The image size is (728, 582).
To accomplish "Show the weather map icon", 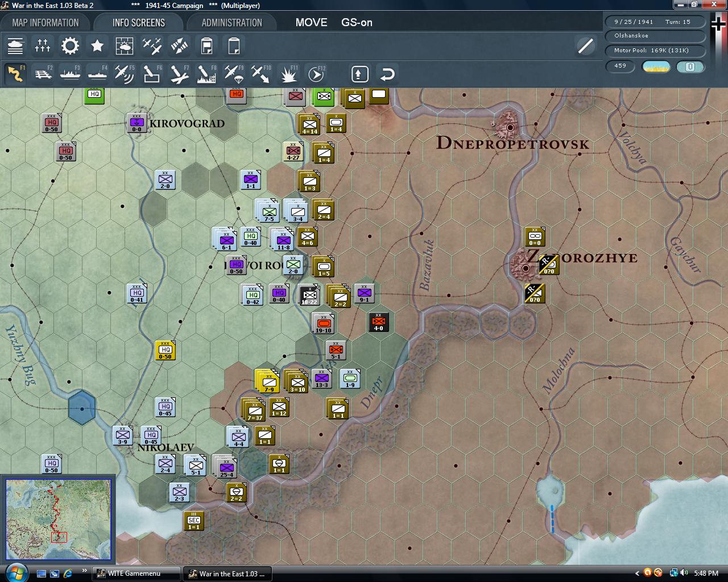I will (125, 45).
